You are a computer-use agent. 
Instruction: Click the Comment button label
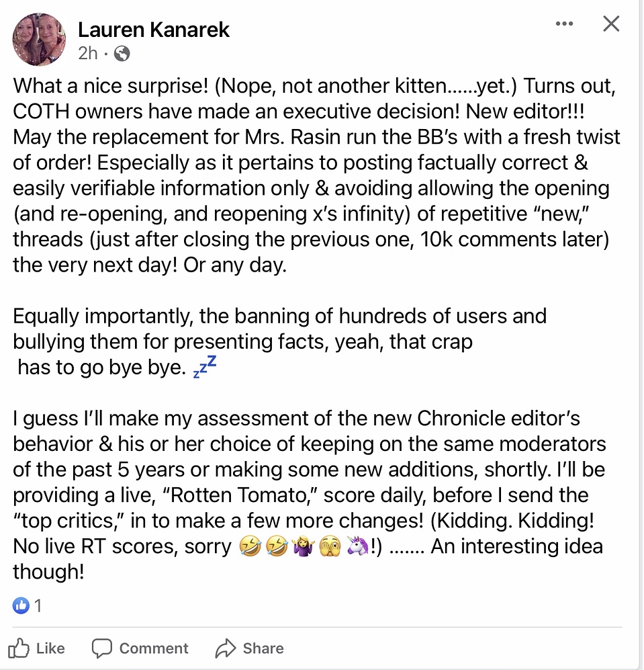[x=154, y=648]
